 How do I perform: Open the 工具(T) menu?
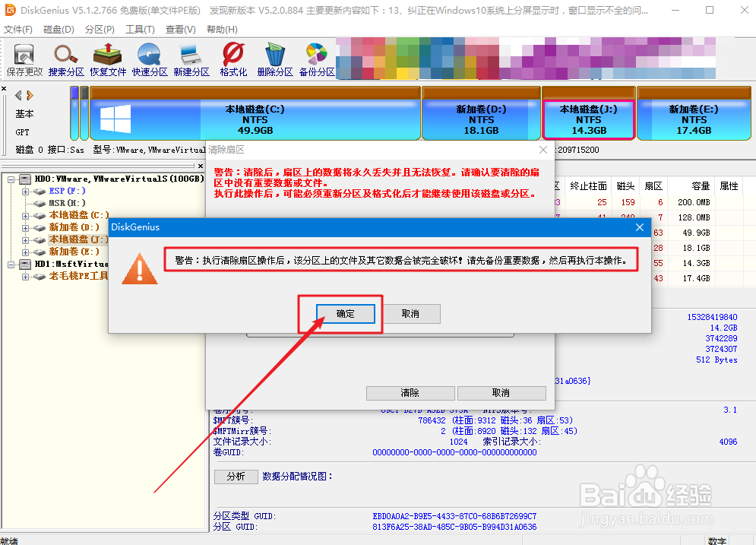[137, 29]
